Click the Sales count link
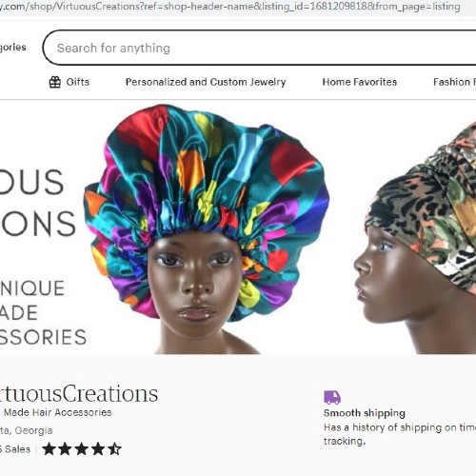 (15, 449)
